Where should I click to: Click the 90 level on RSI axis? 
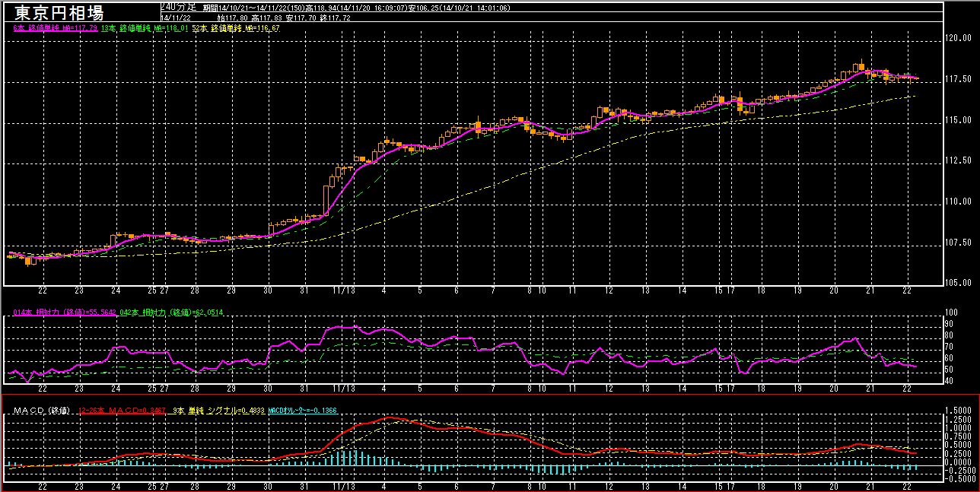pyautogui.click(x=950, y=324)
